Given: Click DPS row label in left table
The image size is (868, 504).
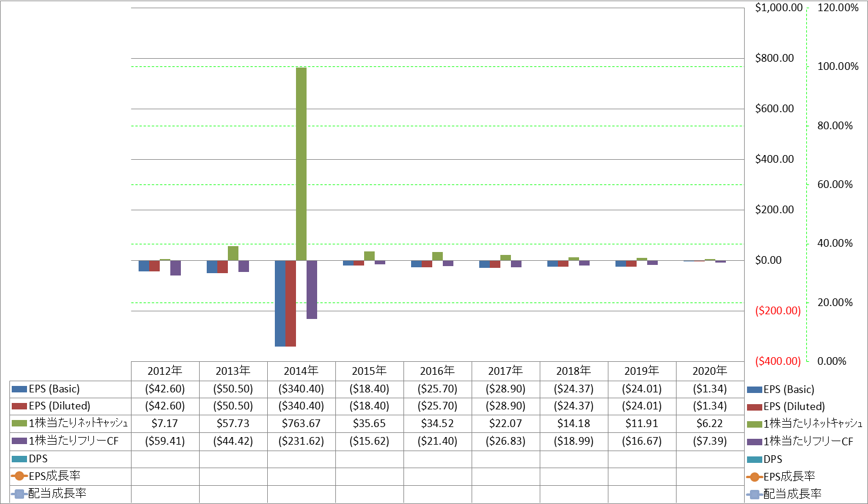Looking at the screenshot, I should point(38,458).
